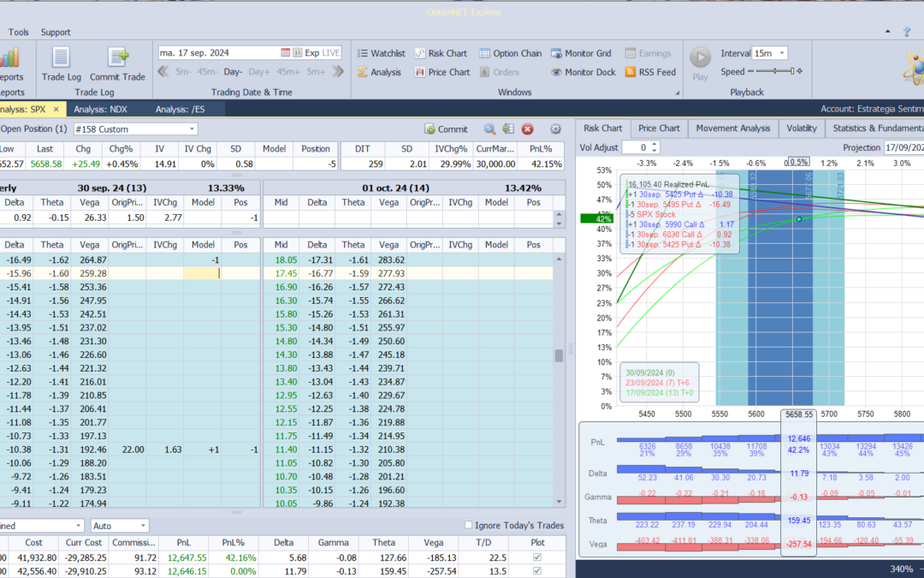This screenshot has width=924, height=578.
Task: Open the Trade Log icon
Action: coord(61,58)
